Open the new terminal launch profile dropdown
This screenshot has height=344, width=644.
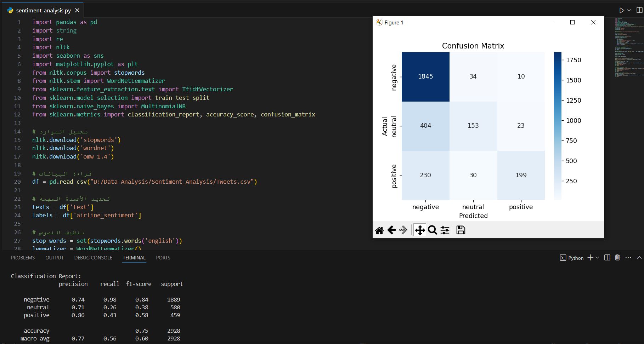(598, 258)
